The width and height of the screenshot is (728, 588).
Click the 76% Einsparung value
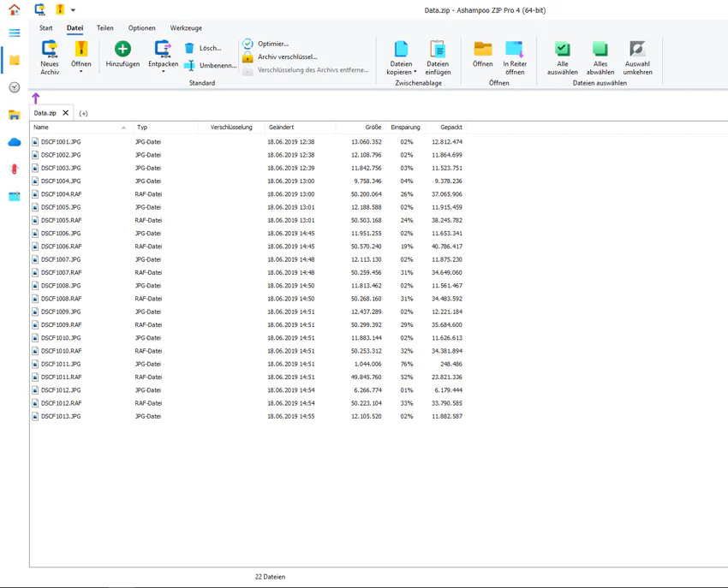pos(407,364)
